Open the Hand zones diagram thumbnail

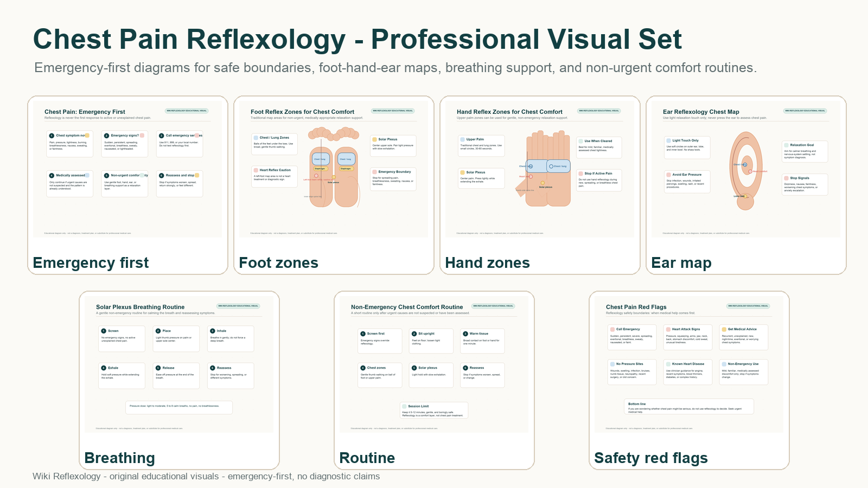click(540, 169)
